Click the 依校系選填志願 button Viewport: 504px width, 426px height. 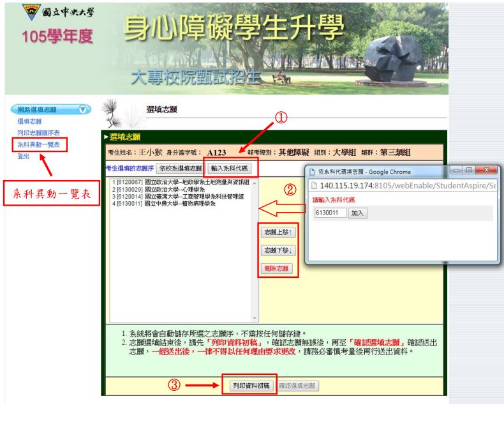pos(181,168)
